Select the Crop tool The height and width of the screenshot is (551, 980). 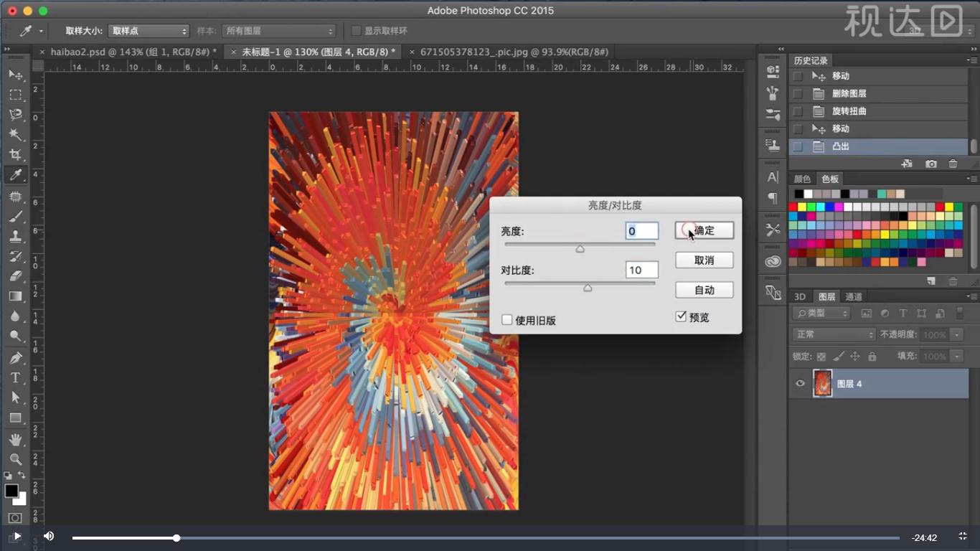coord(15,155)
